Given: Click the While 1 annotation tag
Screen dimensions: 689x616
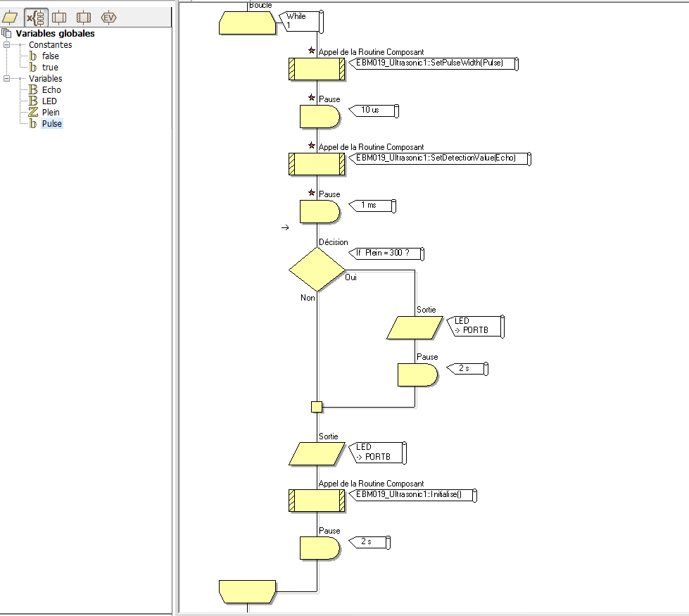Looking at the screenshot, I should 301,21.
